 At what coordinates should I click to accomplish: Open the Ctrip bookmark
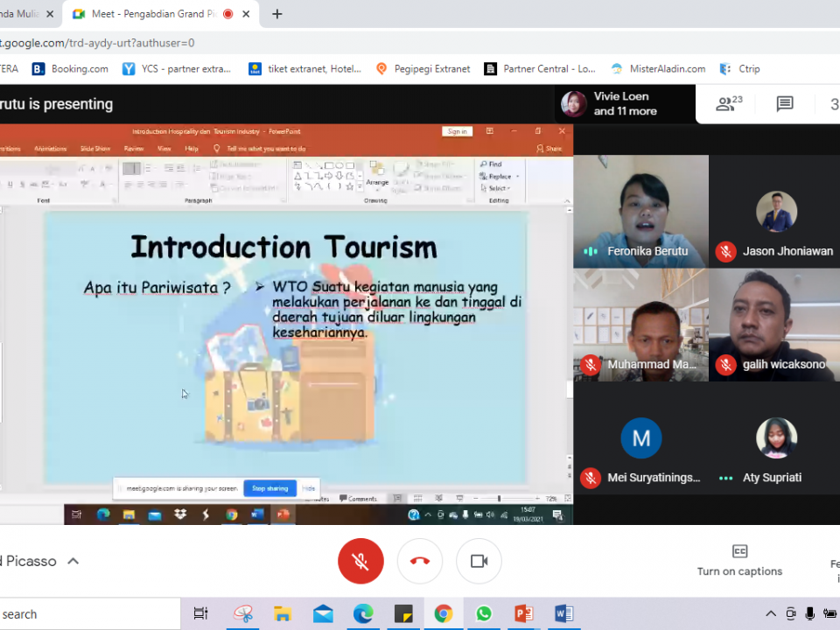[740, 68]
